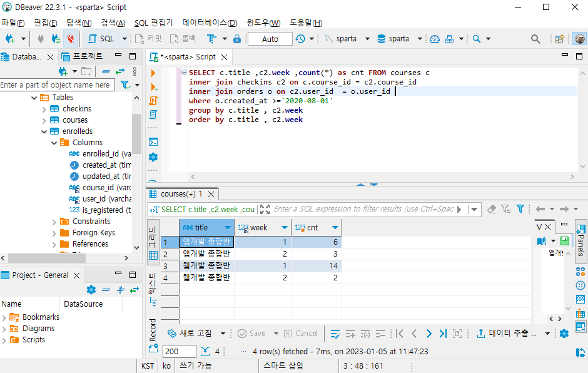Viewport: 588px width, 373px height.
Task: Click the eraser clear filter icon
Action: tap(492, 209)
